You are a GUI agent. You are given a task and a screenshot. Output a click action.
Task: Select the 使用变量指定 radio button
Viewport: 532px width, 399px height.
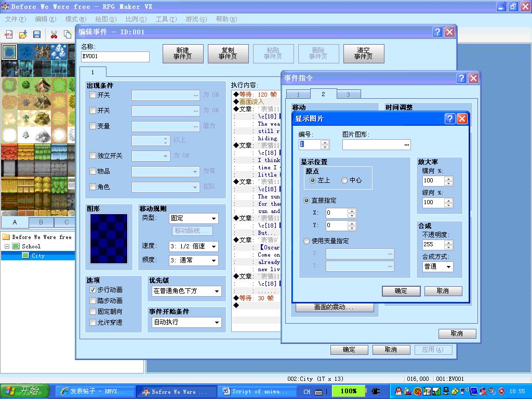(307, 241)
